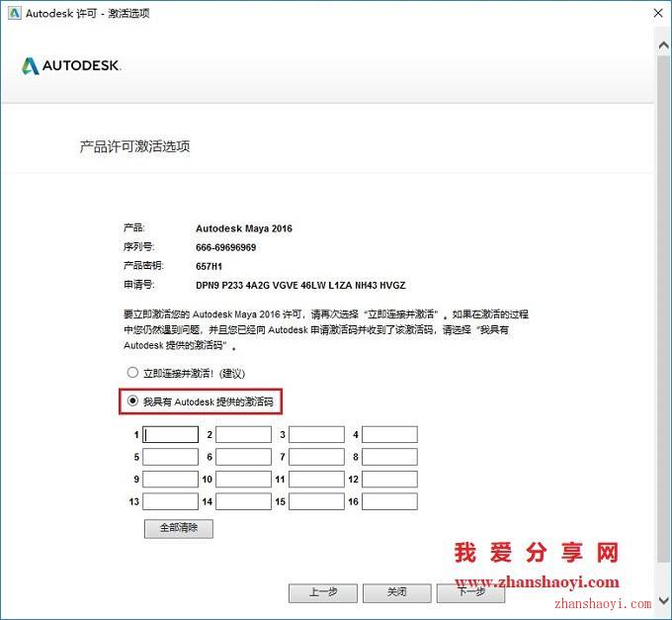The height and width of the screenshot is (620, 672).
Task: Focus activation code field 2
Action: 243,434
